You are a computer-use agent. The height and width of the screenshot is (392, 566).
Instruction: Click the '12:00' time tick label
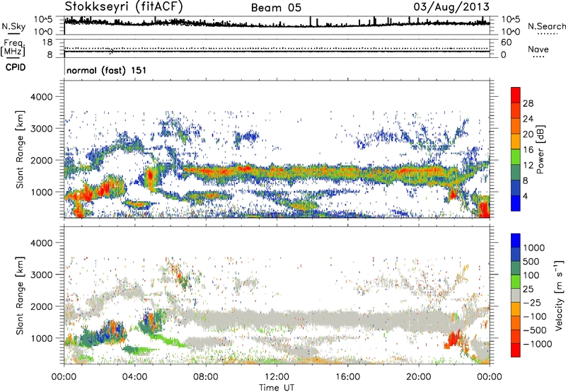click(277, 377)
